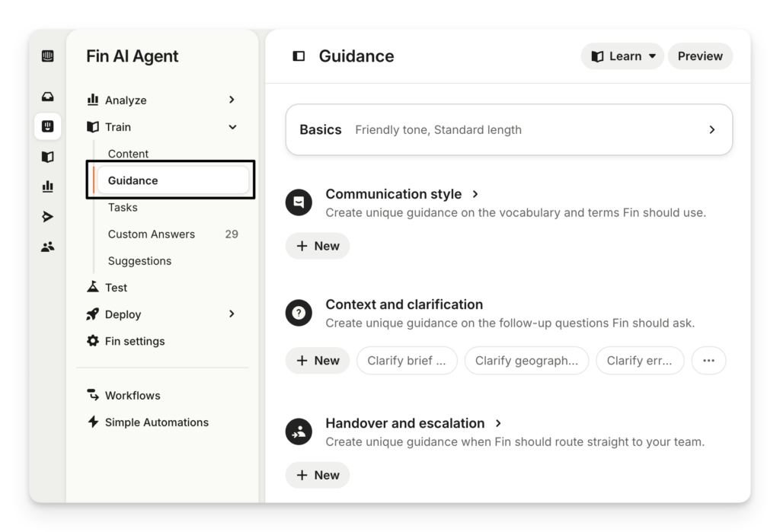Add New guidance under Context and clarification
Viewport: 780px width, 532px height.
318,361
